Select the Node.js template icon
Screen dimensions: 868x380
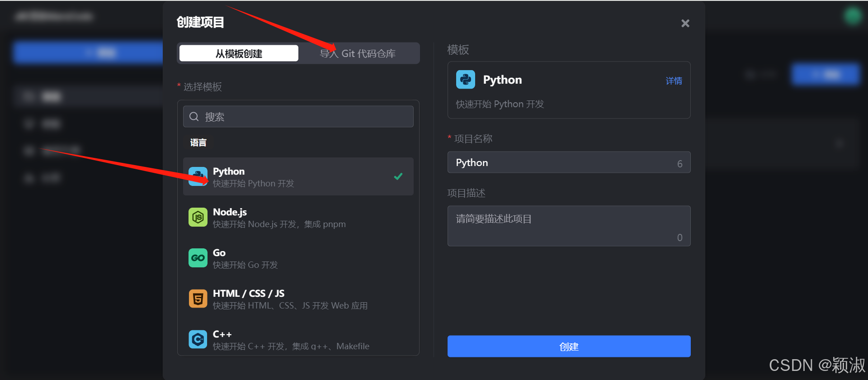pos(198,217)
